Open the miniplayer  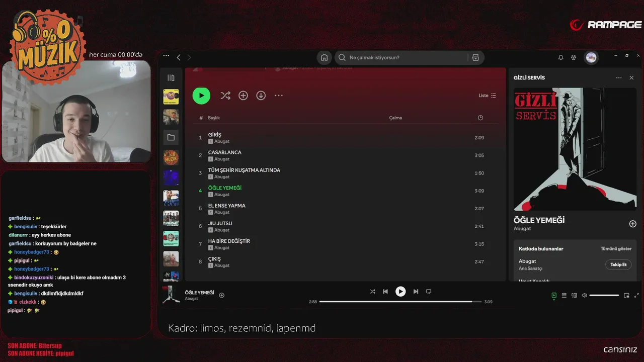[626, 296]
